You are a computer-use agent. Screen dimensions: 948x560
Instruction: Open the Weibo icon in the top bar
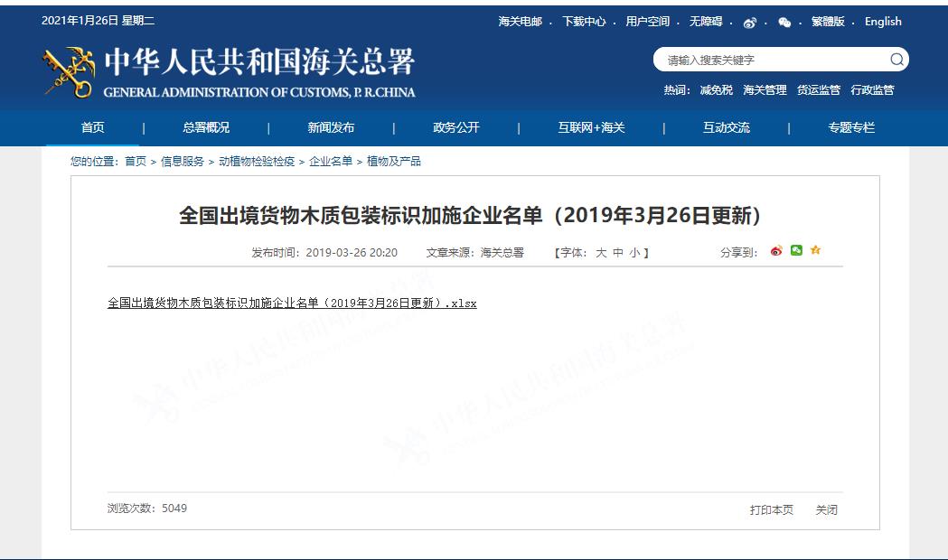coord(751,22)
